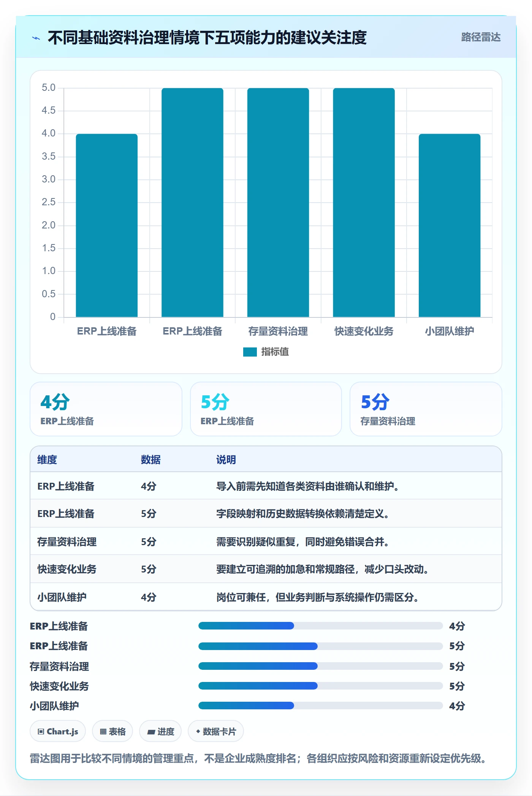This screenshot has width=532, height=796.
Task: Select the 存量资料治理 bar in the chart
Action: pos(278,203)
